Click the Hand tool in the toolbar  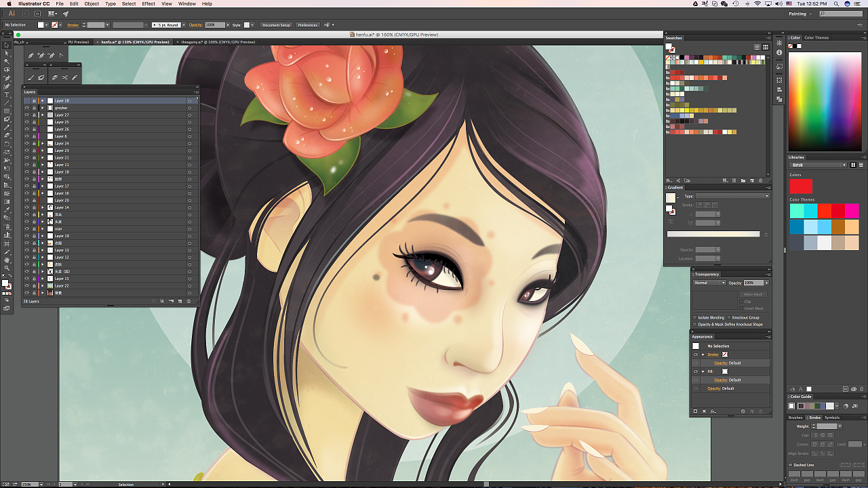7,260
